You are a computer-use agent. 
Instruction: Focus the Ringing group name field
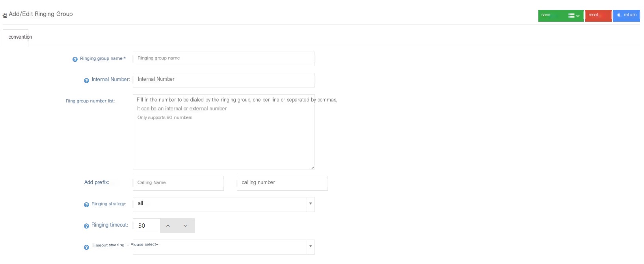(223, 59)
